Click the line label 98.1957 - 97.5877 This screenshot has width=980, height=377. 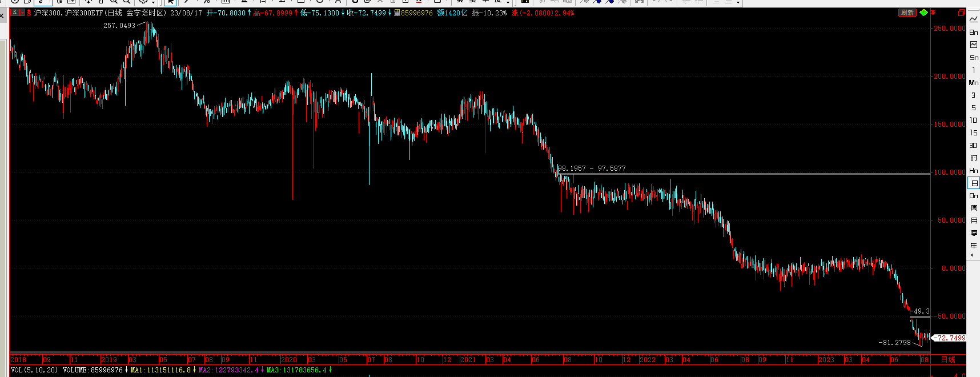(x=592, y=169)
